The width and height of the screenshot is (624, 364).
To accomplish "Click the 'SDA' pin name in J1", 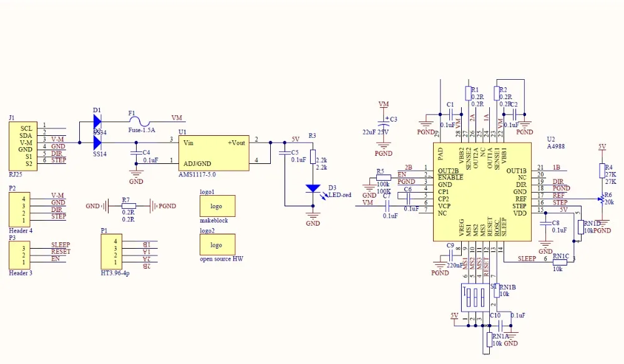I will (26, 135).
